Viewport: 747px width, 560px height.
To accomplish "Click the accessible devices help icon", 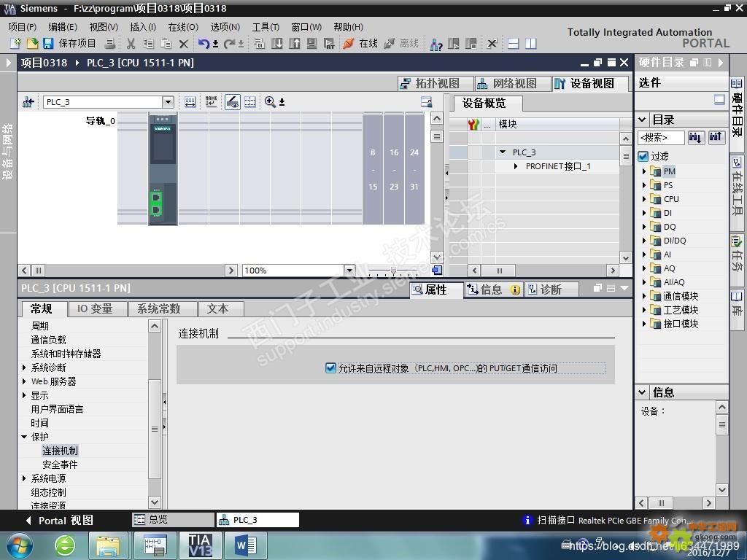I will point(436,44).
